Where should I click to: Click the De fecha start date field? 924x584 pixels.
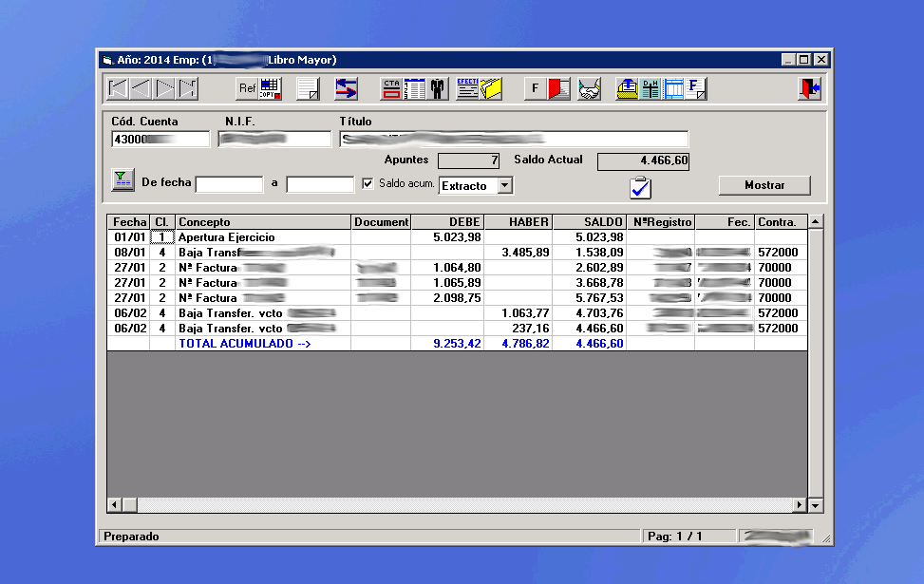(229, 184)
